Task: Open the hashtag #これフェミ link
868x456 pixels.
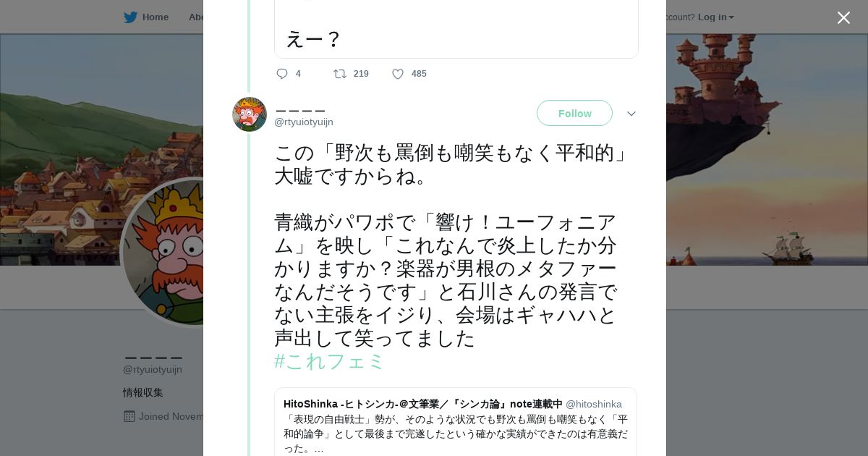Action: [329, 361]
